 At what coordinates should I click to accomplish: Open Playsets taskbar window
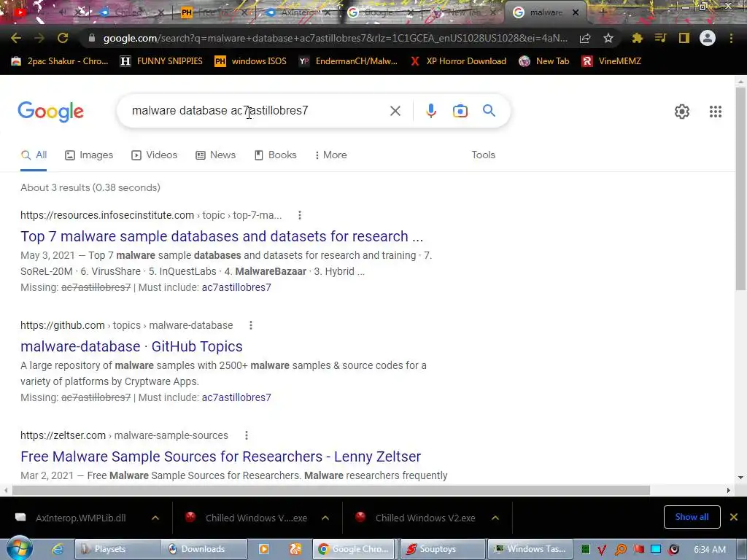(x=117, y=549)
